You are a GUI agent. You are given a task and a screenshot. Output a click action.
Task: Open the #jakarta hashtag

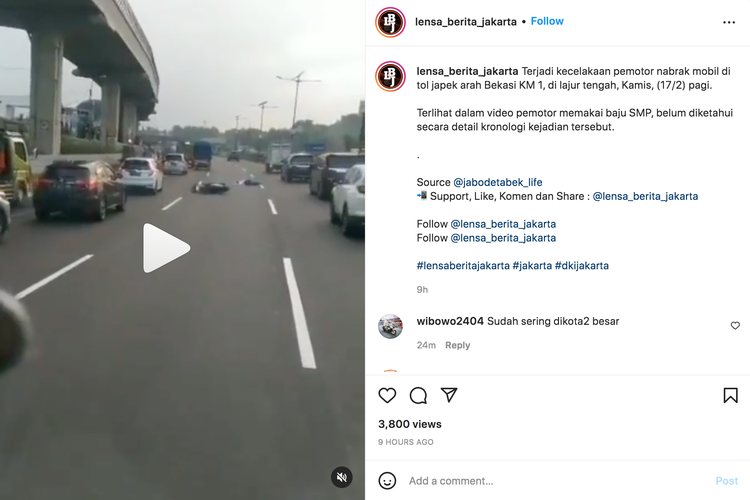tap(532, 266)
